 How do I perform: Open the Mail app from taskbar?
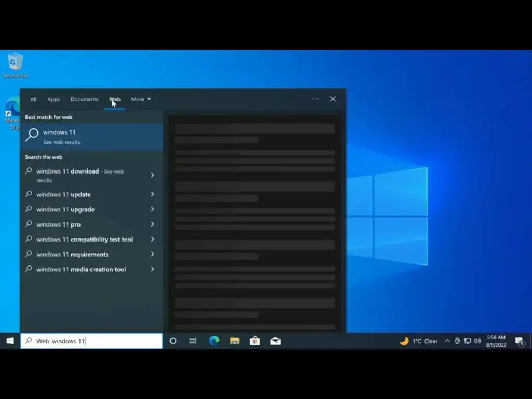click(275, 341)
